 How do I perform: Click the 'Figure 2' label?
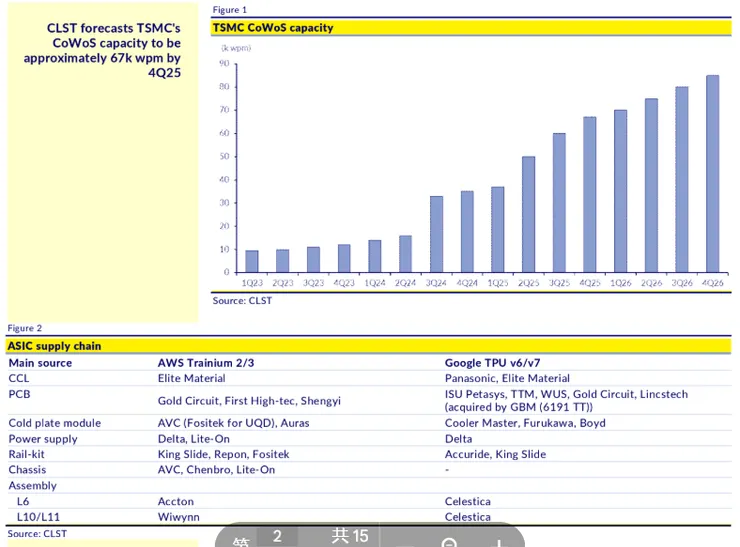tap(25, 328)
